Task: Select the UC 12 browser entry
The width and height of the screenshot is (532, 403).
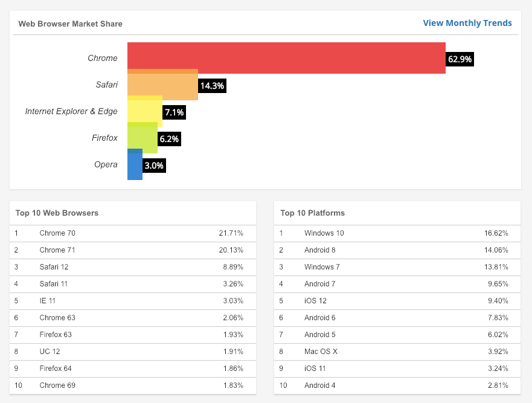Action: point(133,352)
